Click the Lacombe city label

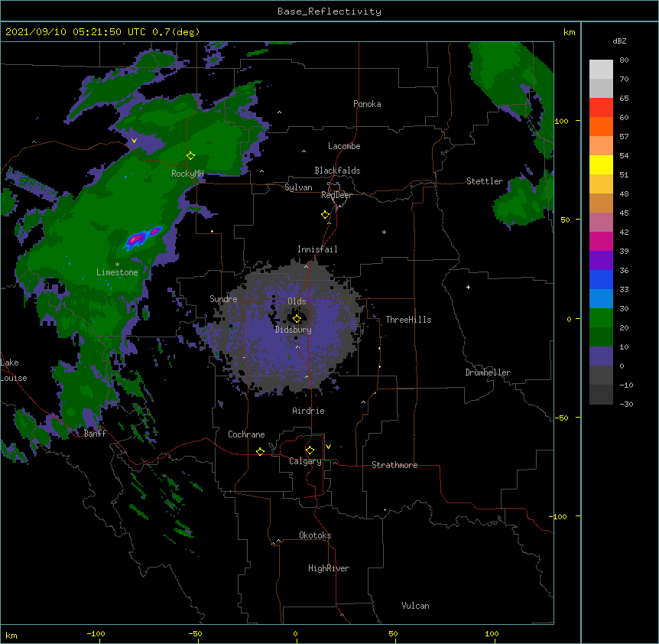(344, 146)
